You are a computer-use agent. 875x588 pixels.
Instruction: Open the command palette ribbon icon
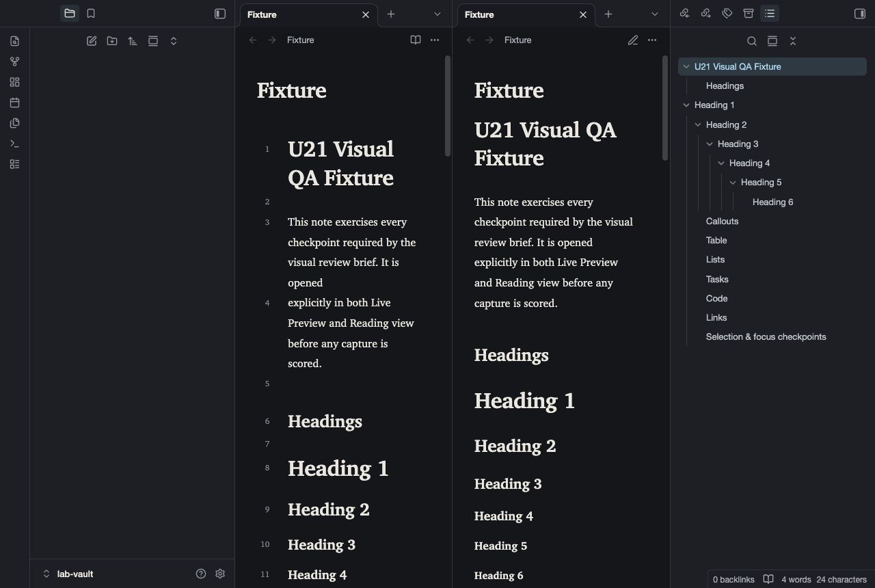(15, 144)
